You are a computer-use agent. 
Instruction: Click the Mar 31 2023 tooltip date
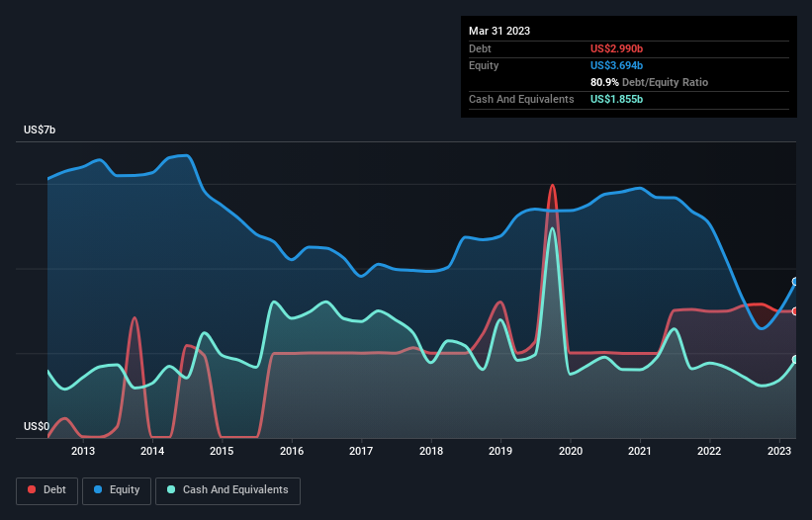click(499, 31)
